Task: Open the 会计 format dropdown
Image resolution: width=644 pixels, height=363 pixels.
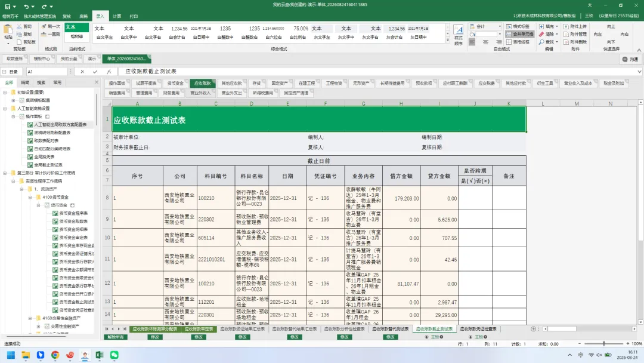Action: coord(500,26)
